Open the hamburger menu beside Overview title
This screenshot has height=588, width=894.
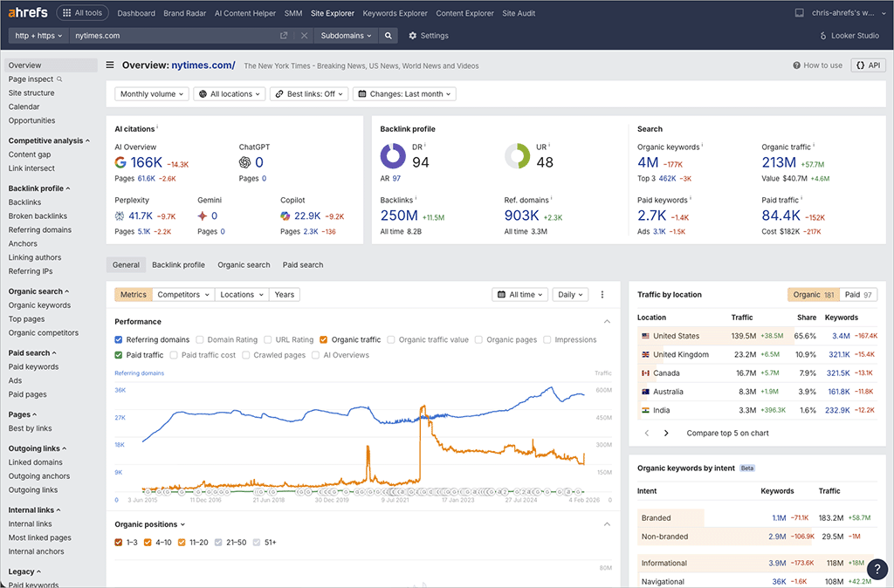tap(110, 64)
